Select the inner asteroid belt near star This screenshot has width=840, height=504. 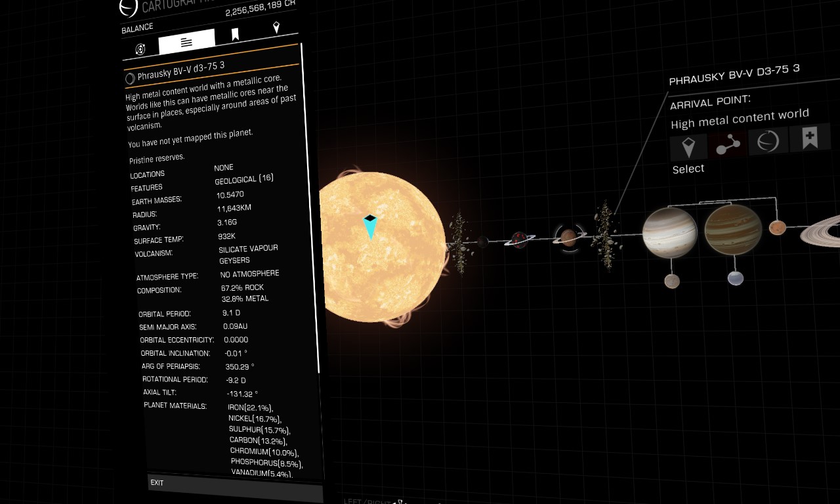click(x=459, y=243)
